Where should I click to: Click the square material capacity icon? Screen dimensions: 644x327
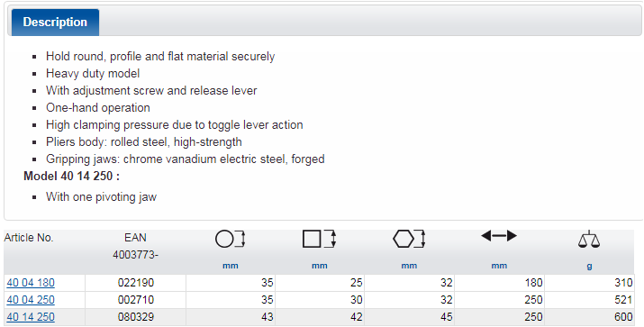point(319,239)
